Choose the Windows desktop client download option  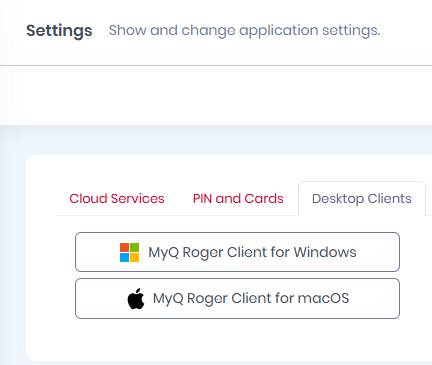click(237, 252)
